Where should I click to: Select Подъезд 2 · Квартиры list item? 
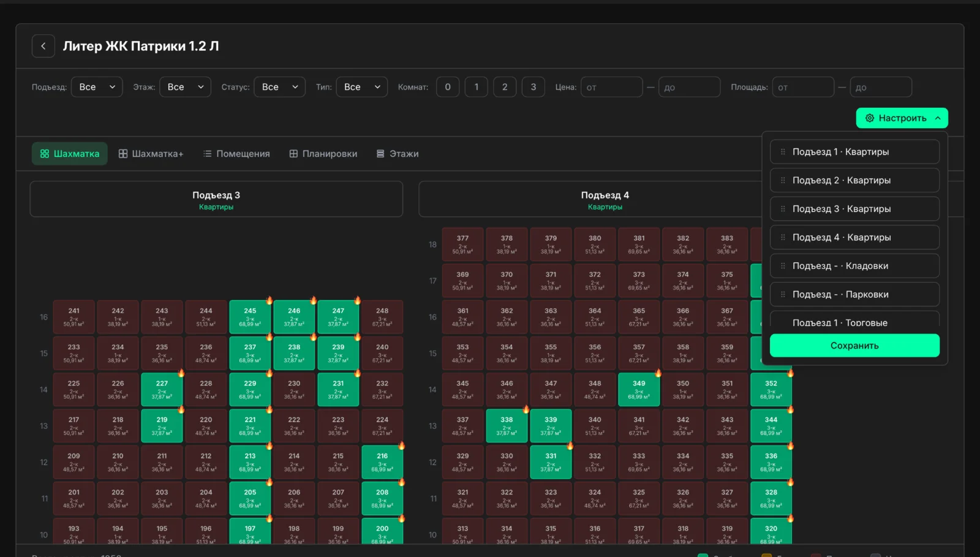pos(854,180)
